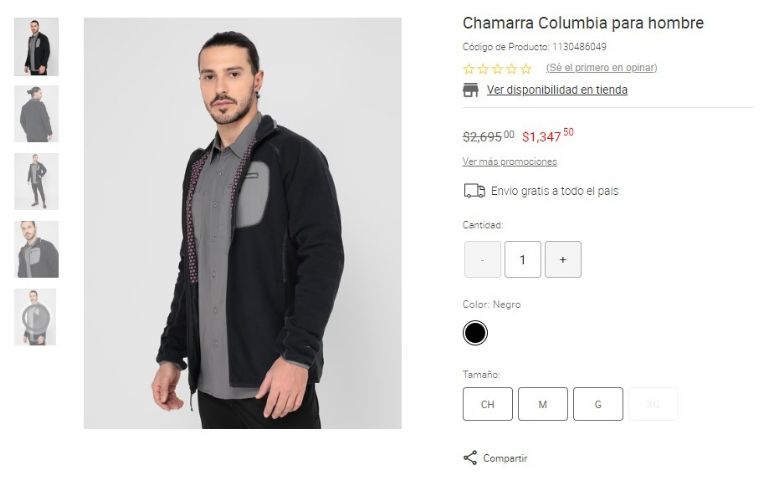This screenshot has width=768, height=480.
Task: Show the full-body view thumbnail
Action: [x=36, y=182]
